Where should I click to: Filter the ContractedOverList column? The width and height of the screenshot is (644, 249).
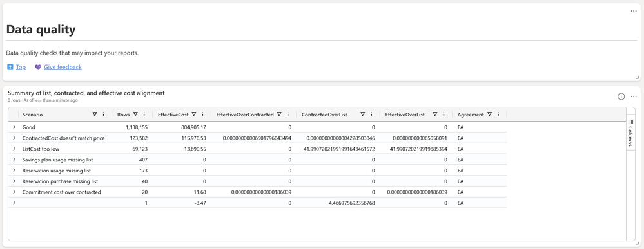tap(363, 115)
